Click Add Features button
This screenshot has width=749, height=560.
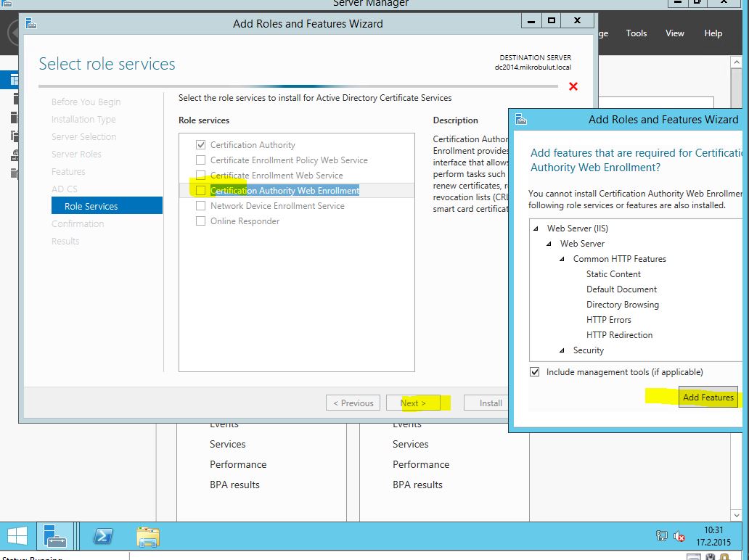pyautogui.click(x=708, y=398)
